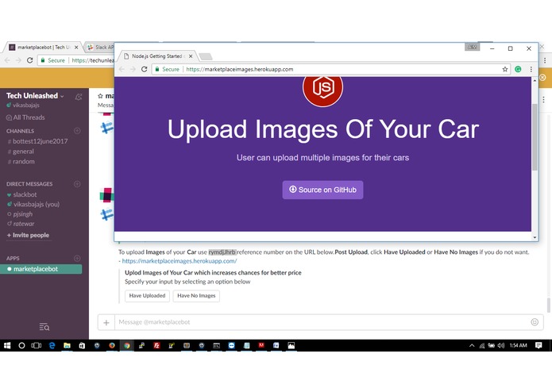552x392 pixels.
Task: Open File Explorer from the taskbar
Action: pos(67,346)
